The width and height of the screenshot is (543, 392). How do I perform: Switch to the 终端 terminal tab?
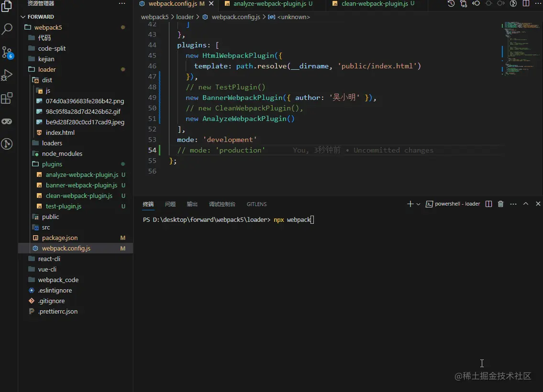tap(148, 204)
